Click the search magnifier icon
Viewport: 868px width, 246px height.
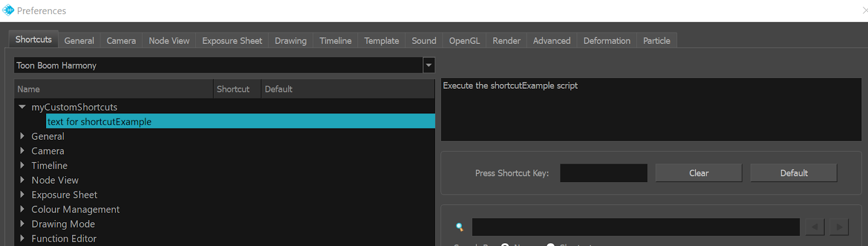(x=459, y=227)
